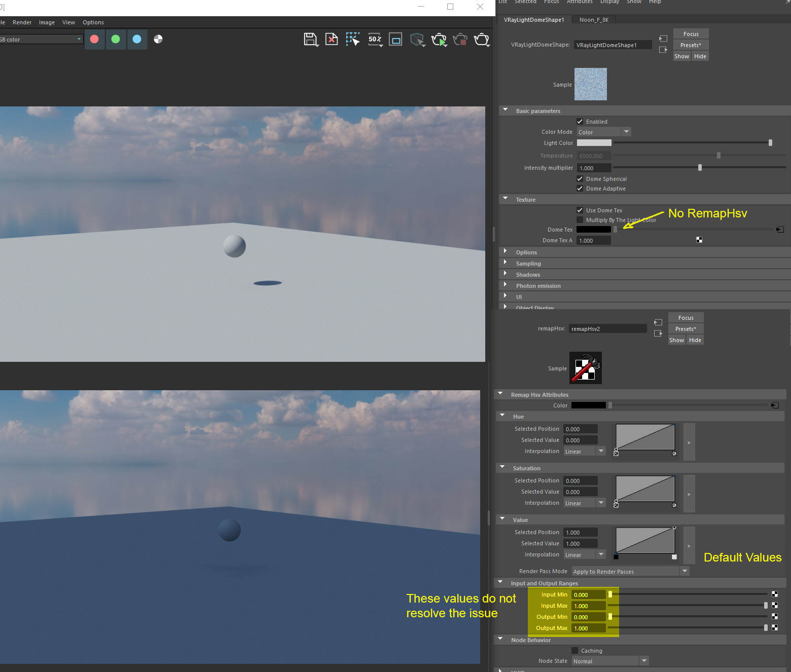Open the Render Pass Mode dropdown
This screenshot has width=791, height=672.
[631, 571]
